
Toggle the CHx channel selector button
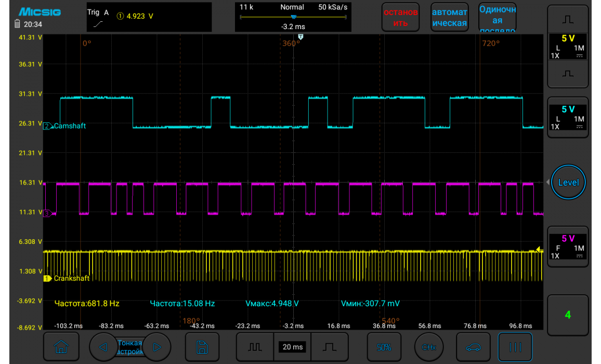pos(429,347)
